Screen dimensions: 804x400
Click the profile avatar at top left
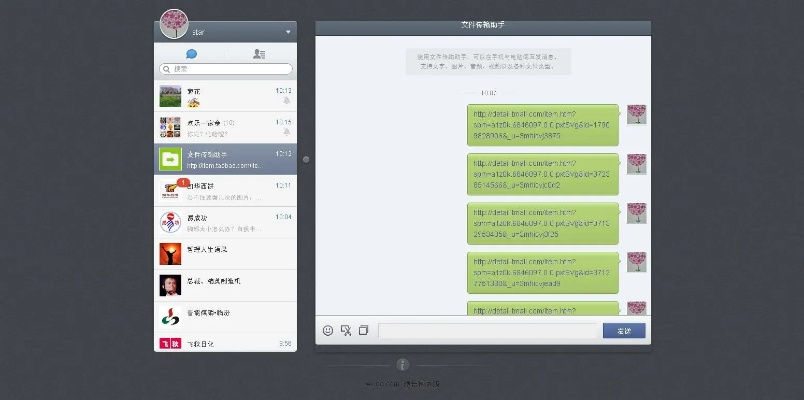click(x=174, y=23)
